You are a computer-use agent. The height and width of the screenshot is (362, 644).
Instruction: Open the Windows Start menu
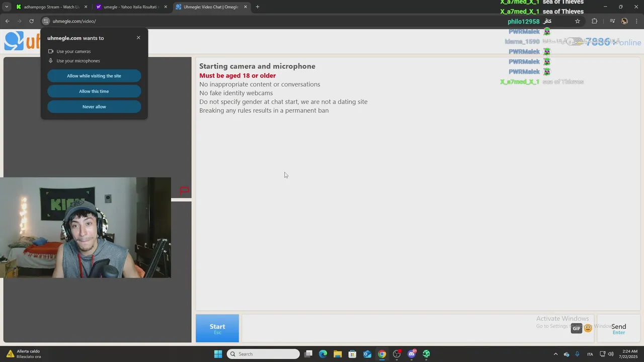pos(218,354)
